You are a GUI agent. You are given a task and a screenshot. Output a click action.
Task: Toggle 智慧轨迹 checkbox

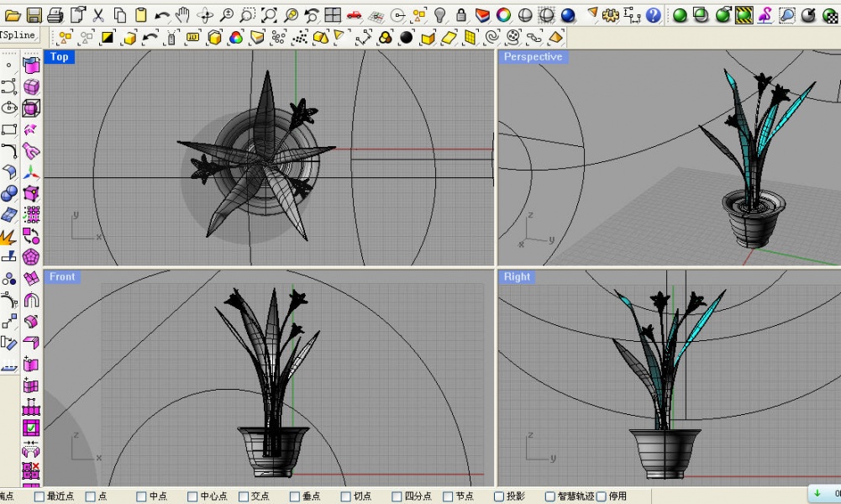pyautogui.click(x=549, y=496)
